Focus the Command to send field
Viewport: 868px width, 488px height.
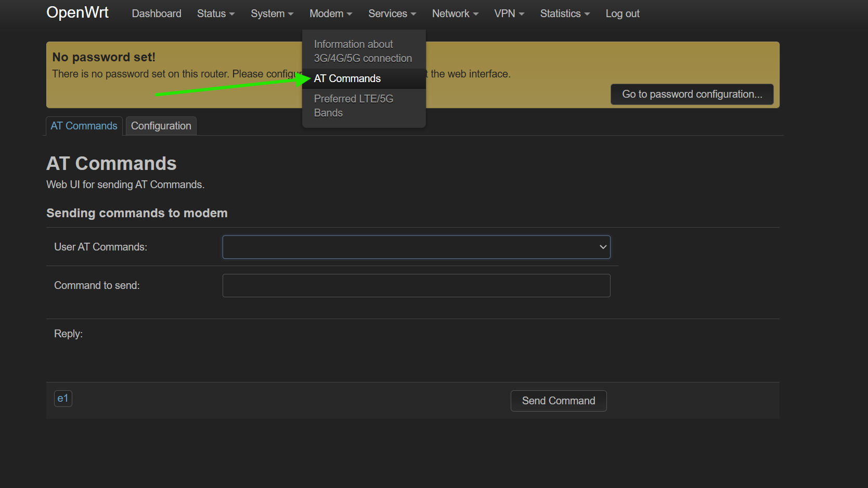click(x=416, y=285)
